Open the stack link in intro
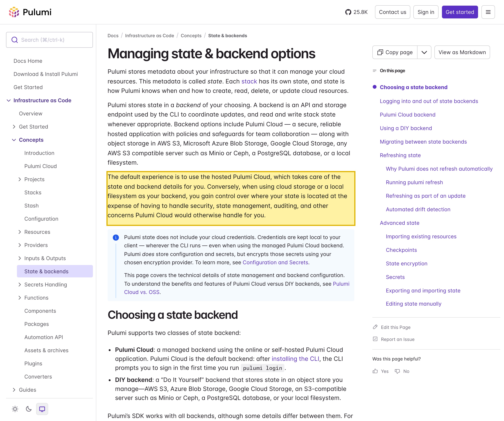The image size is (504, 421). [x=249, y=81]
